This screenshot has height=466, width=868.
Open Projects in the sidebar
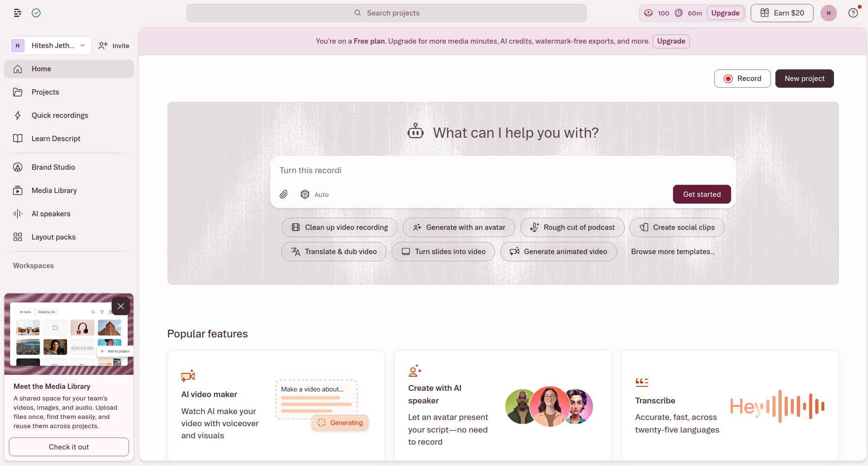coord(45,92)
